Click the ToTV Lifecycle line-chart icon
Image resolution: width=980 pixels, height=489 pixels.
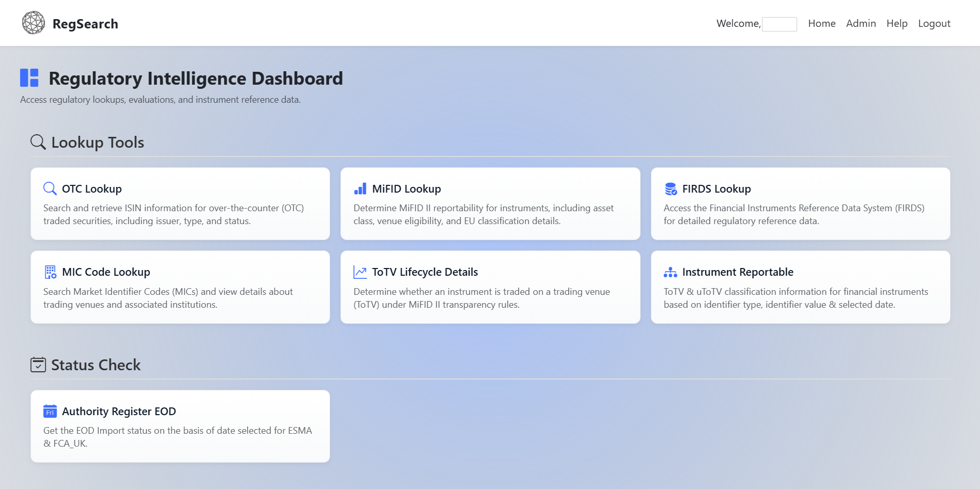point(360,272)
